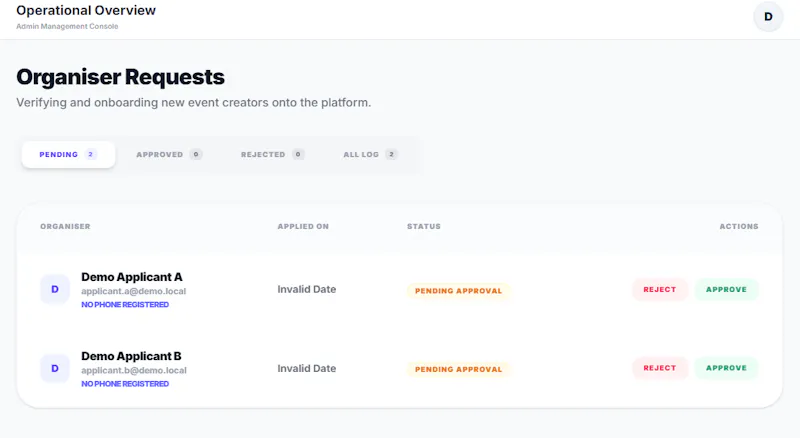Viewport: 800px width, 438px height.
Task: Click Pending Approval badge for Applicant B
Action: [x=458, y=369]
